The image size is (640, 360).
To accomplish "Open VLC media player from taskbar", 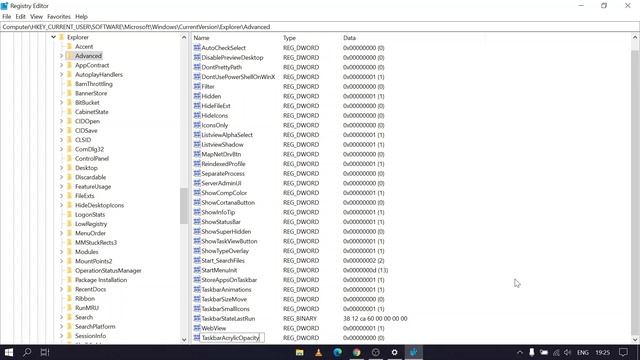I will 318,352.
